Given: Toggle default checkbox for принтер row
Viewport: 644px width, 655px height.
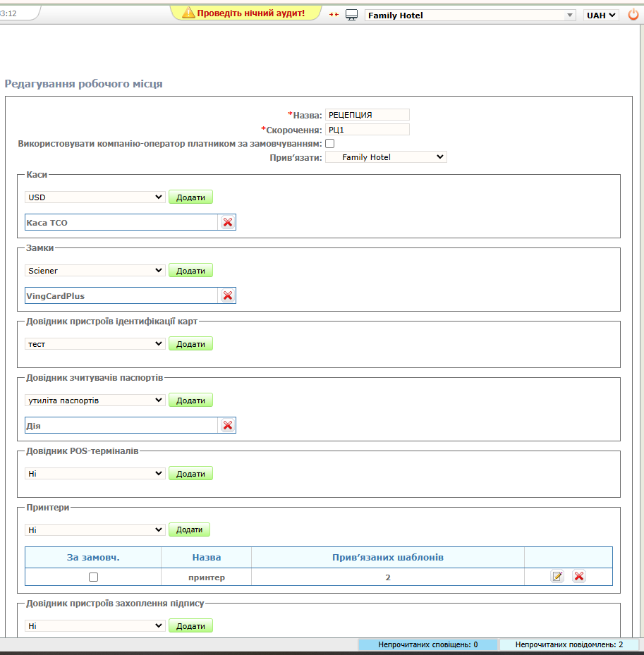Looking at the screenshot, I should coord(93,577).
